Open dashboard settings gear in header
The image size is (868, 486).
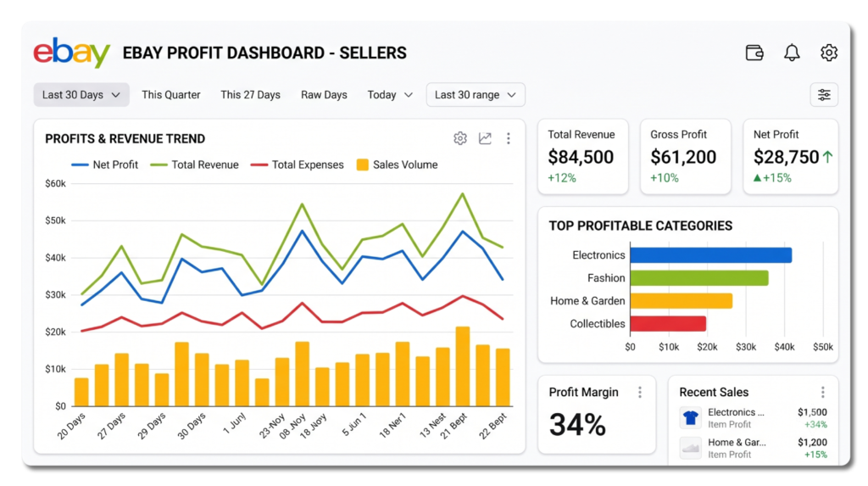[829, 53]
